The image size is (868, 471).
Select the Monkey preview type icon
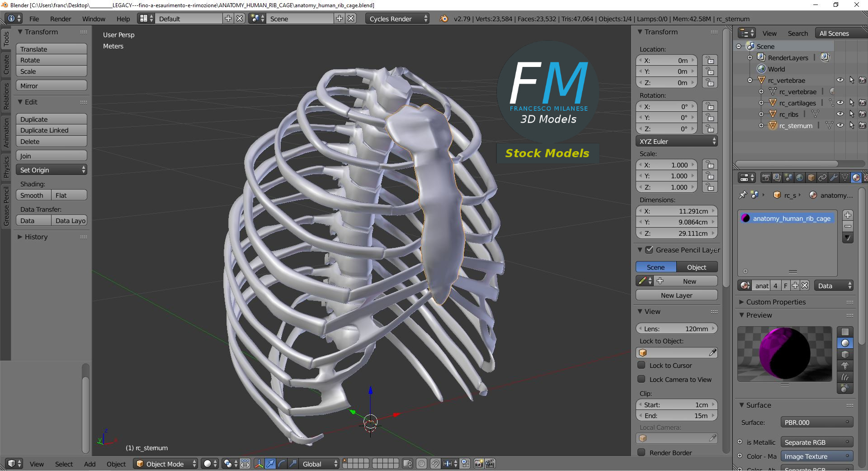click(x=845, y=366)
